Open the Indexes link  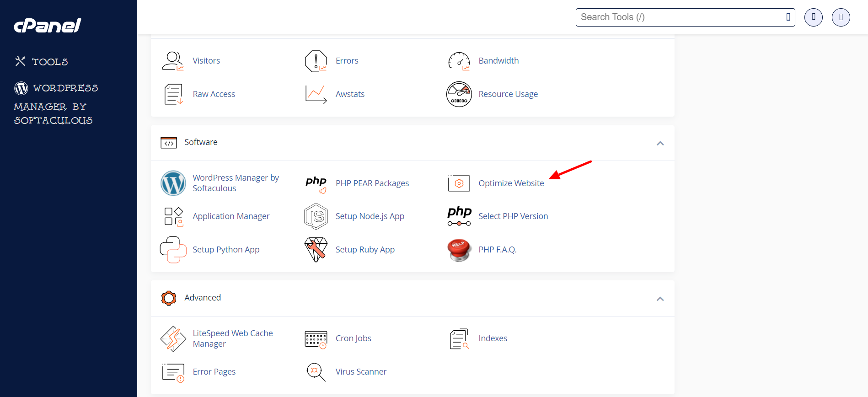(493, 338)
